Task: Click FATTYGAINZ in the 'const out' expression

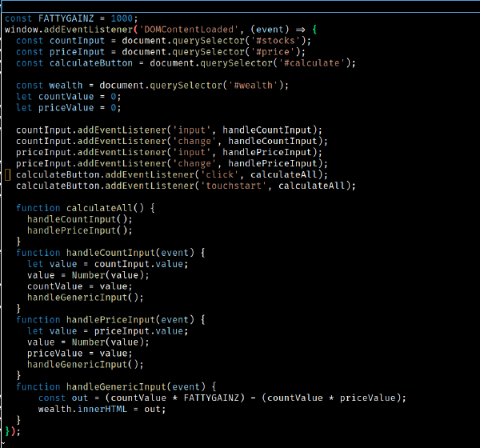Action: 211,398
